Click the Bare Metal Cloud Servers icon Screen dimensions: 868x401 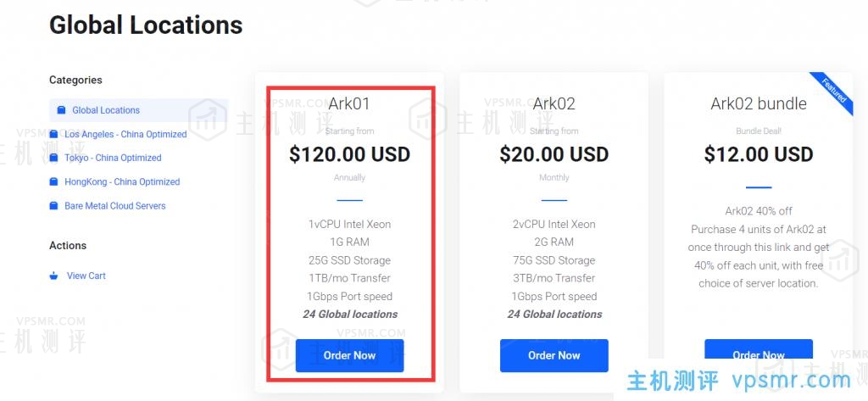click(x=53, y=205)
